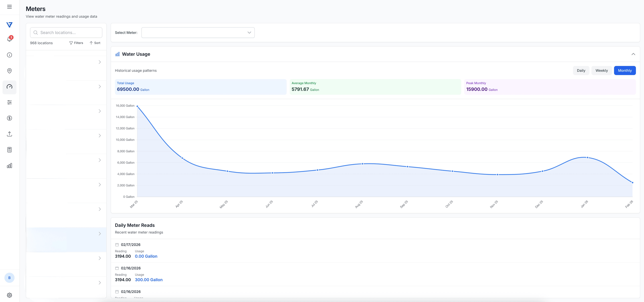Image resolution: width=644 pixels, height=302 pixels.
Task: Open the Filters menu above locations list
Action: tap(76, 43)
